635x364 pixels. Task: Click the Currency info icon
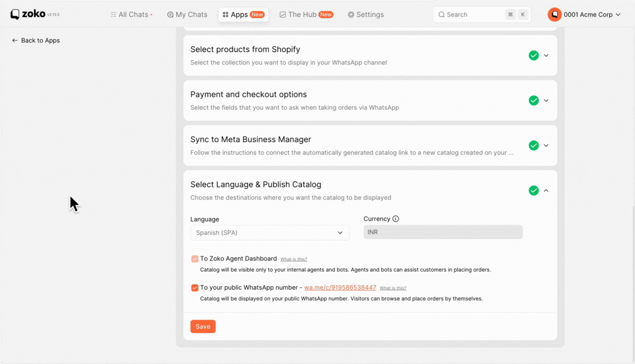click(x=396, y=219)
